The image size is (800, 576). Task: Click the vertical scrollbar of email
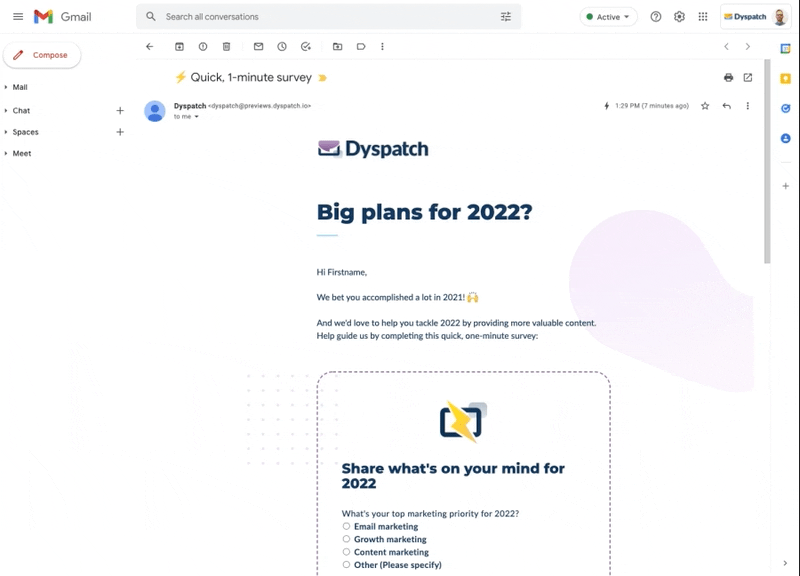point(767,161)
